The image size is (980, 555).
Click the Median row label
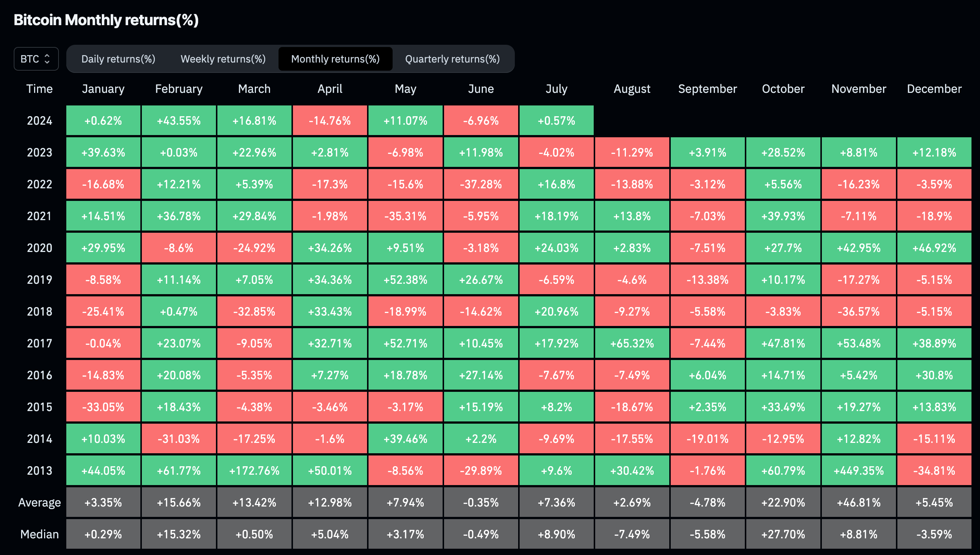tap(39, 534)
